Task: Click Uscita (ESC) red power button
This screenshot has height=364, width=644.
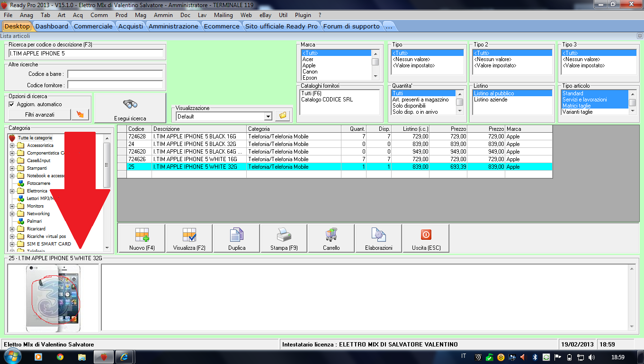Action: 426,238
